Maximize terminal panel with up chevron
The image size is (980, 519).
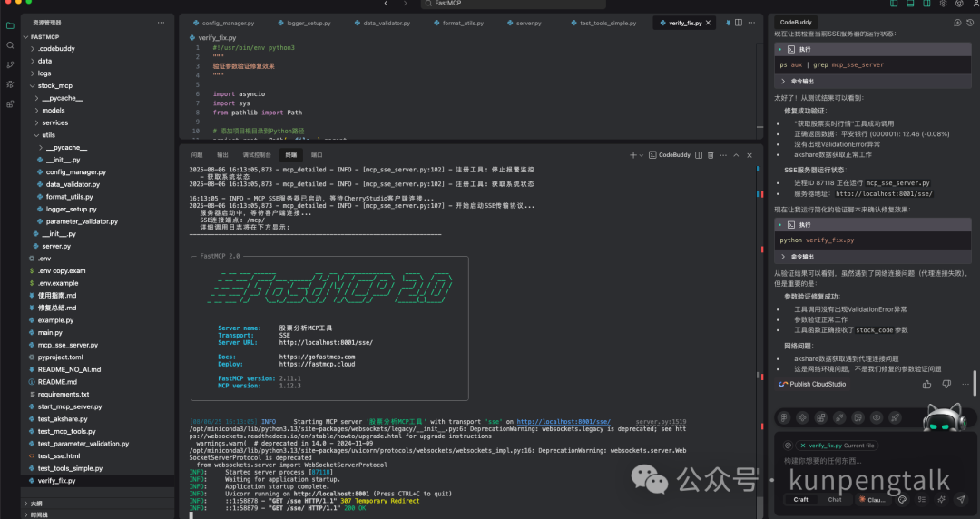point(736,155)
